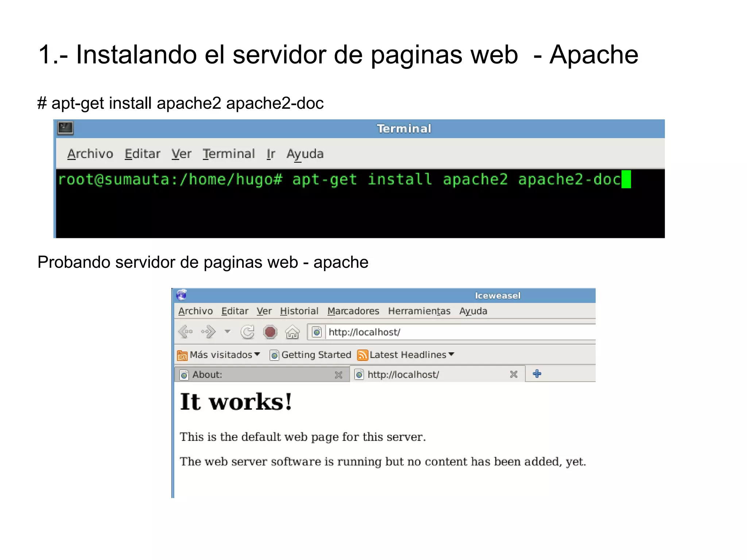
Task: Go forward with the Forward arrow
Action: click(x=208, y=332)
